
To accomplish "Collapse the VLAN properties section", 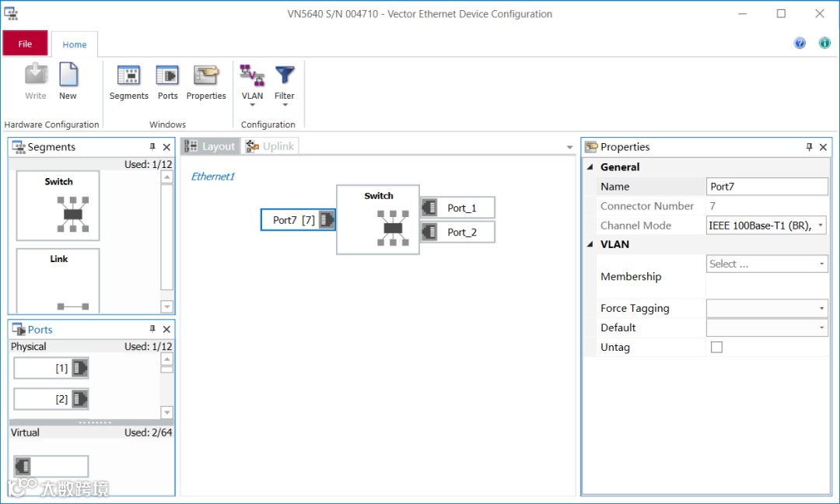I will [x=590, y=244].
